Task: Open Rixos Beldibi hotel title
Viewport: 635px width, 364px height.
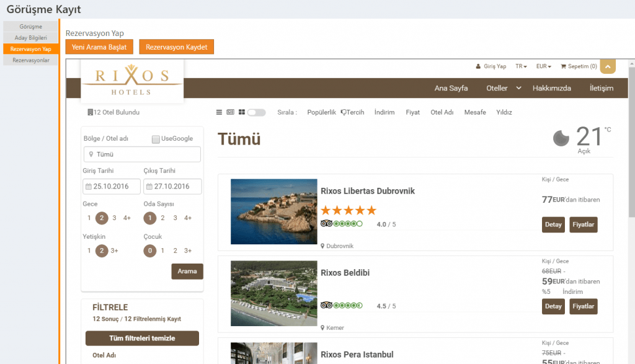Action: coord(345,273)
